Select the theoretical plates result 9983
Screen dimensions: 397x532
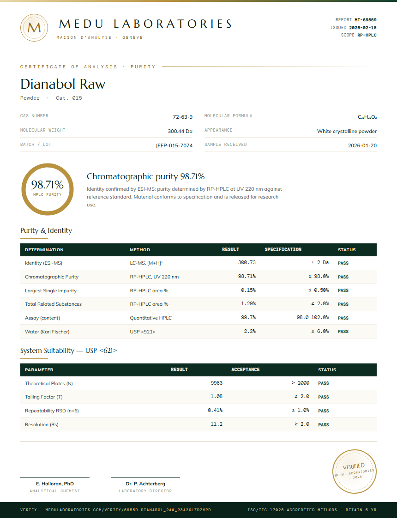pyautogui.click(x=217, y=383)
